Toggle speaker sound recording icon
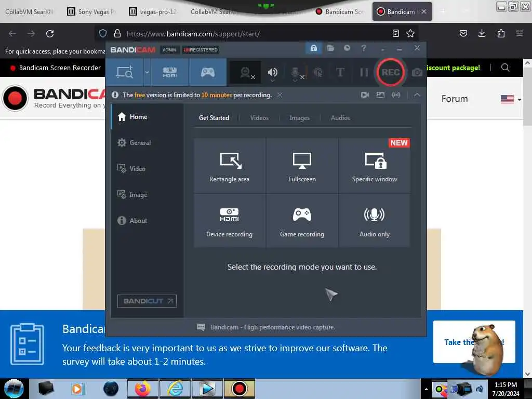Screen dimensions: 532x399 [x=272, y=73]
